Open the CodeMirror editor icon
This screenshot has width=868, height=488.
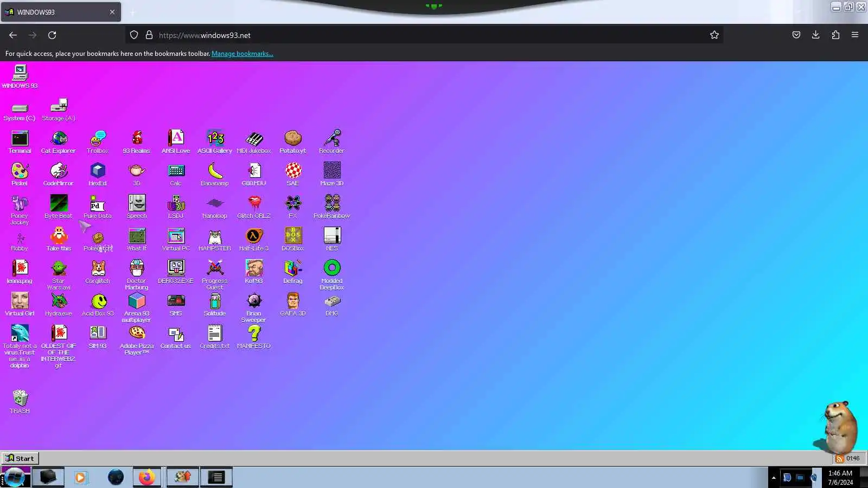coord(59,175)
